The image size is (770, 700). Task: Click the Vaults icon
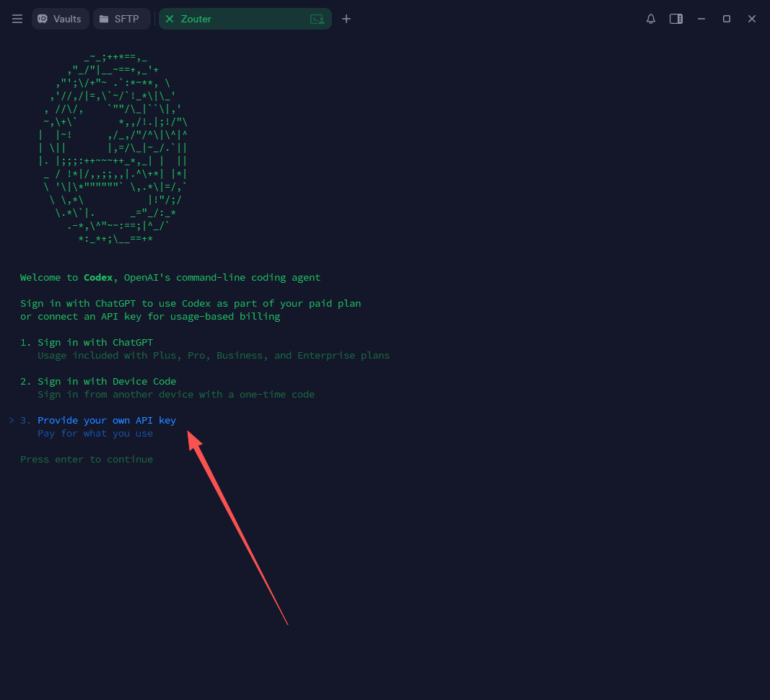(43, 19)
